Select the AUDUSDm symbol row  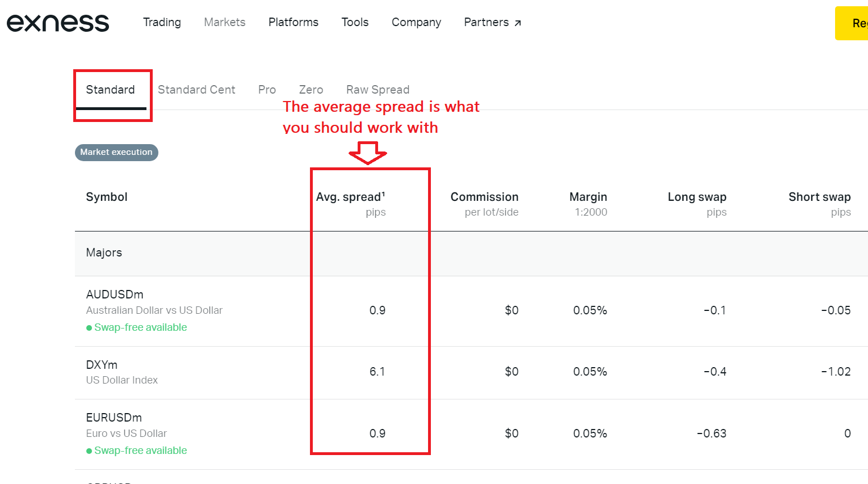tap(115, 294)
